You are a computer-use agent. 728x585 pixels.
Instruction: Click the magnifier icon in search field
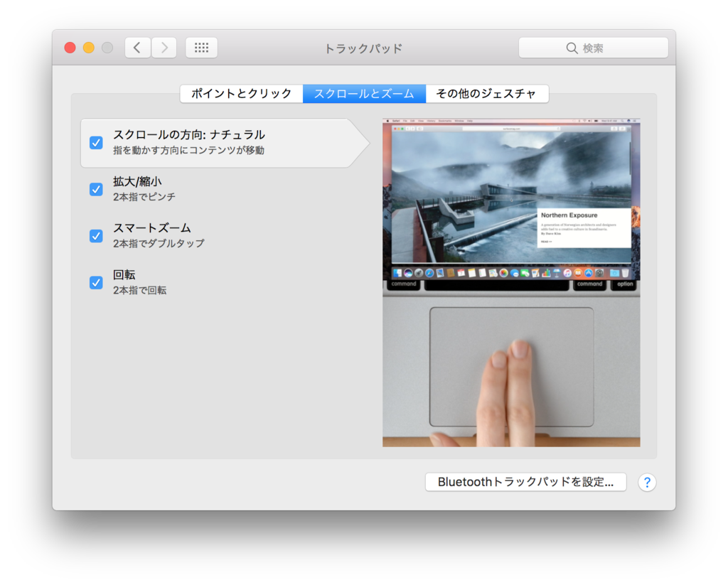pos(572,48)
